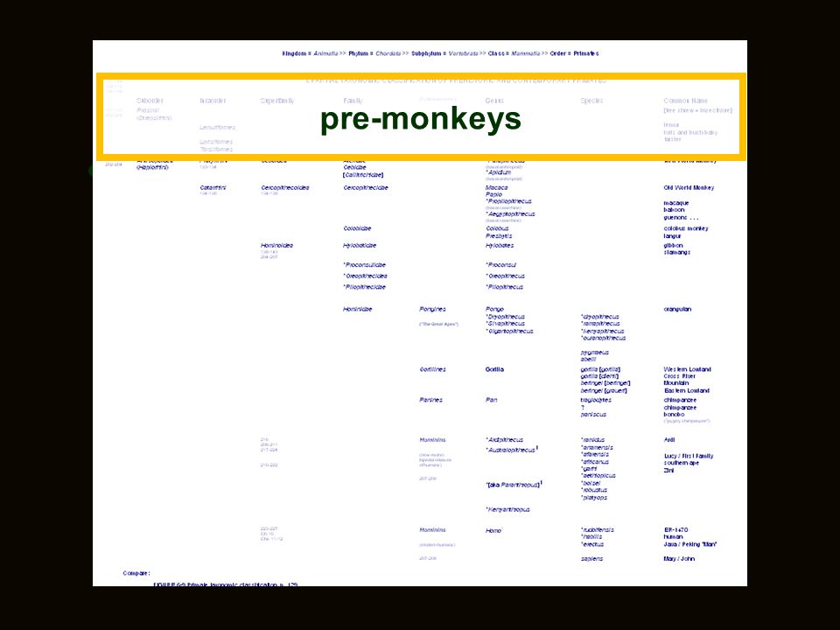Screen dimensions: 840x630
Task: Click the large 'pre-monkeys' heading
Action: pos(421,118)
